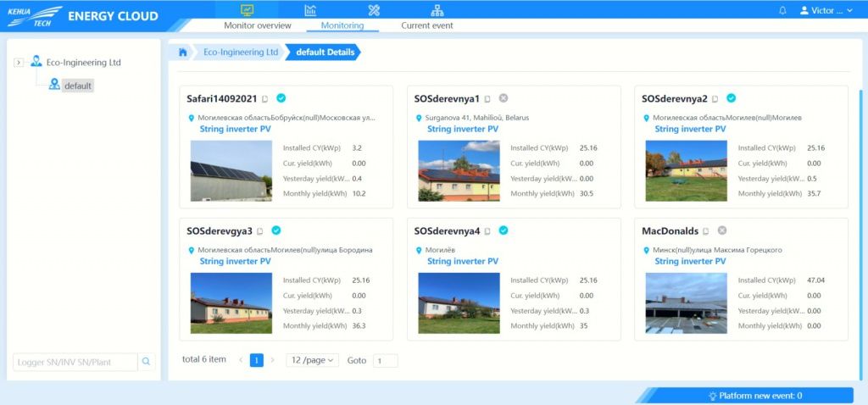Screen dimensions: 868x405
Task: Click the search magnifier icon in the sidebar
Action: pos(146,361)
